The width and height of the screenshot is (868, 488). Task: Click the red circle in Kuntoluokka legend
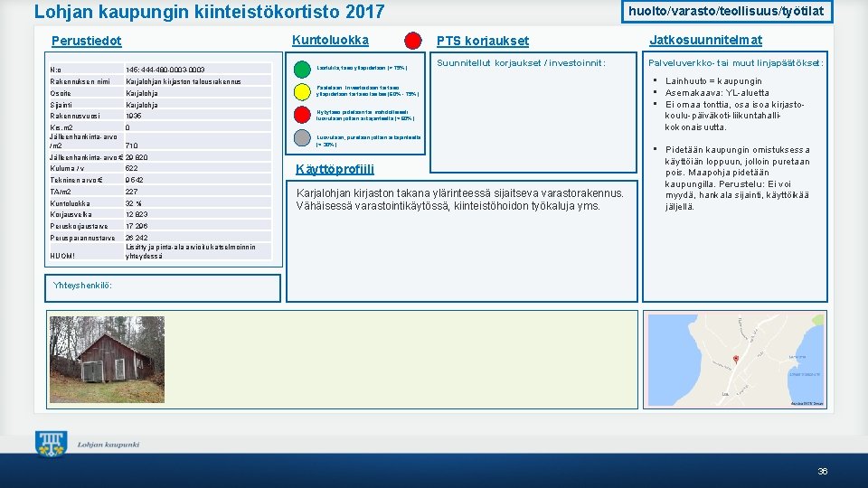pos(302,115)
